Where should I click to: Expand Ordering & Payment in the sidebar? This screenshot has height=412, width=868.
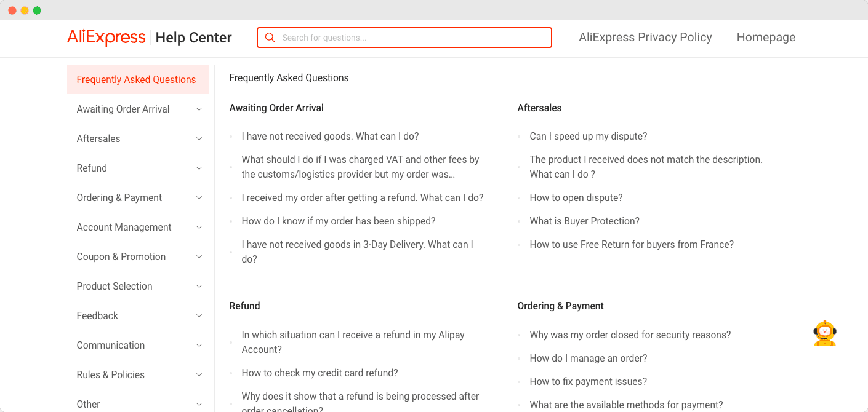coord(199,197)
